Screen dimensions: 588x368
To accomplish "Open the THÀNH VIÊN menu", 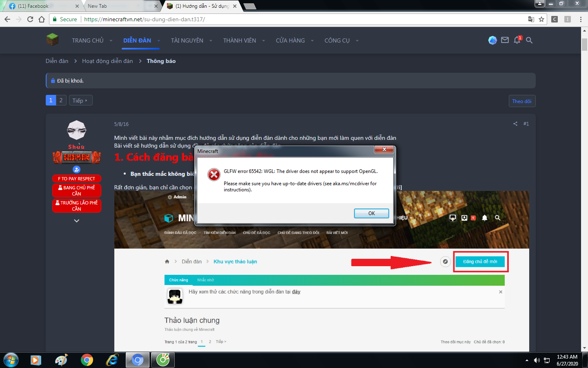I will click(x=240, y=40).
